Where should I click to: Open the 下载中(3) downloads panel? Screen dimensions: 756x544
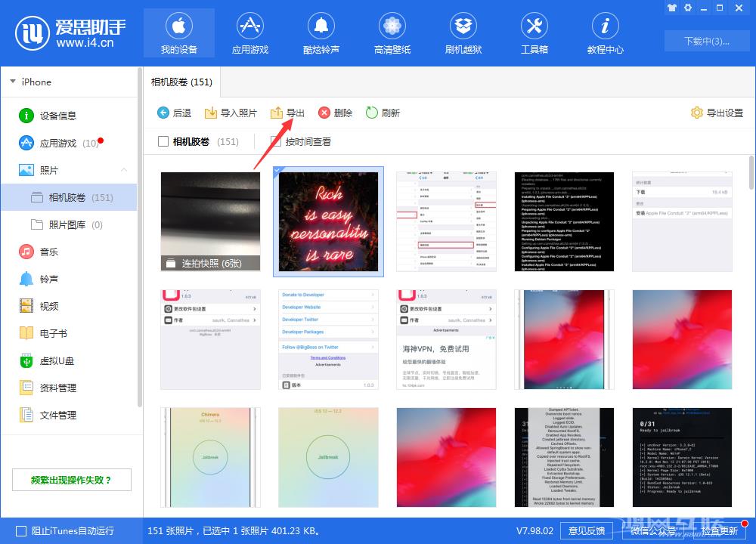[706, 42]
